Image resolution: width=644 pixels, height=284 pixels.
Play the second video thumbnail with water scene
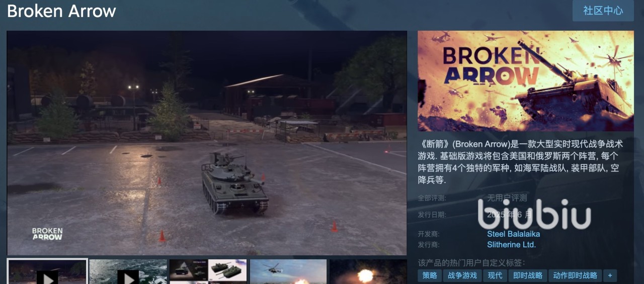(128, 272)
